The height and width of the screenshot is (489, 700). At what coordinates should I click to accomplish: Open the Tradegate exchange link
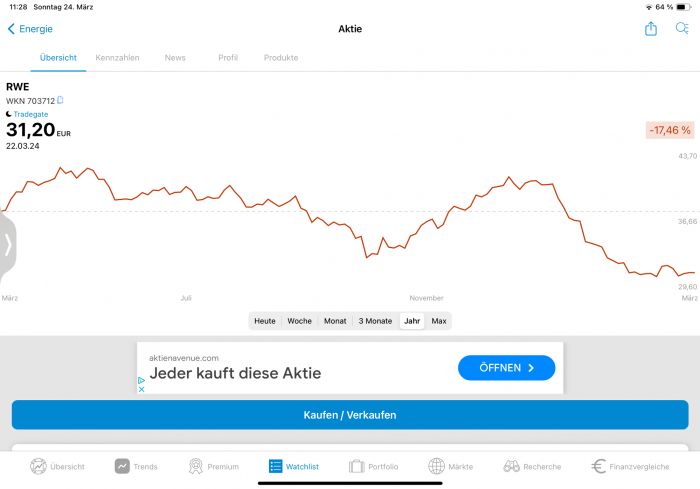[x=30, y=114]
